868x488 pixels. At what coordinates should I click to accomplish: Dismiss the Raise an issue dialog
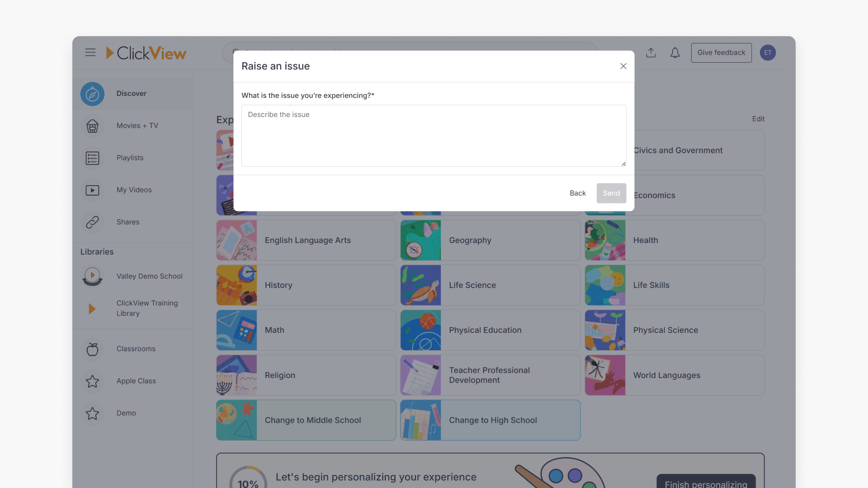pos(623,66)
